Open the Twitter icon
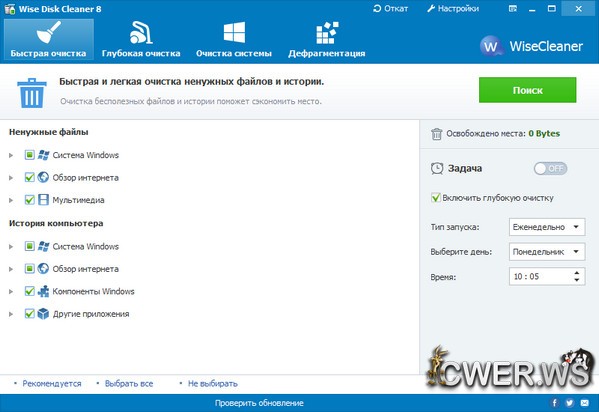This screenshot has width=599, height=412. (570, 402)
